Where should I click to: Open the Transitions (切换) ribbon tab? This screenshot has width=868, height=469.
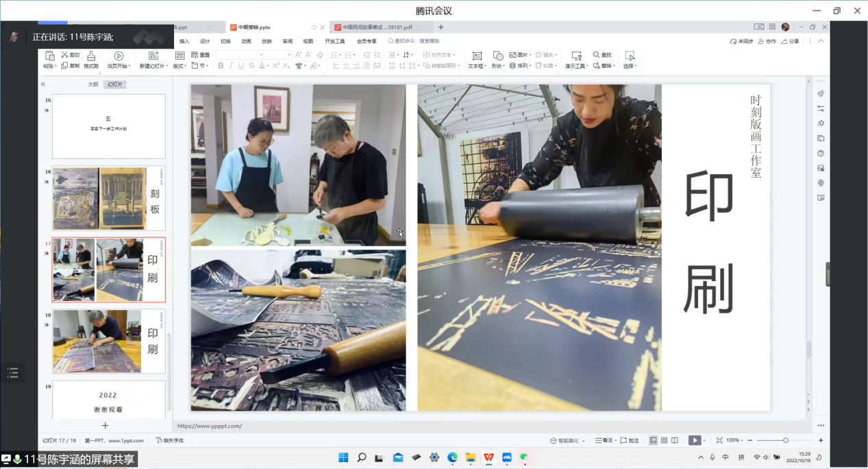pyautogui.click(x=225, y=41)
